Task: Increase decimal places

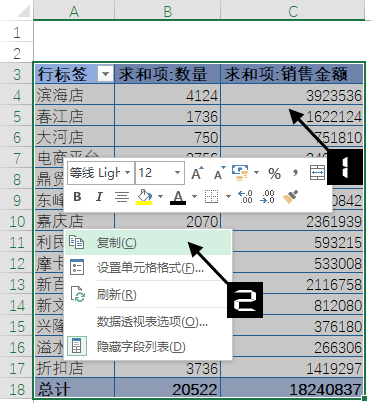Action: (246, 197)
